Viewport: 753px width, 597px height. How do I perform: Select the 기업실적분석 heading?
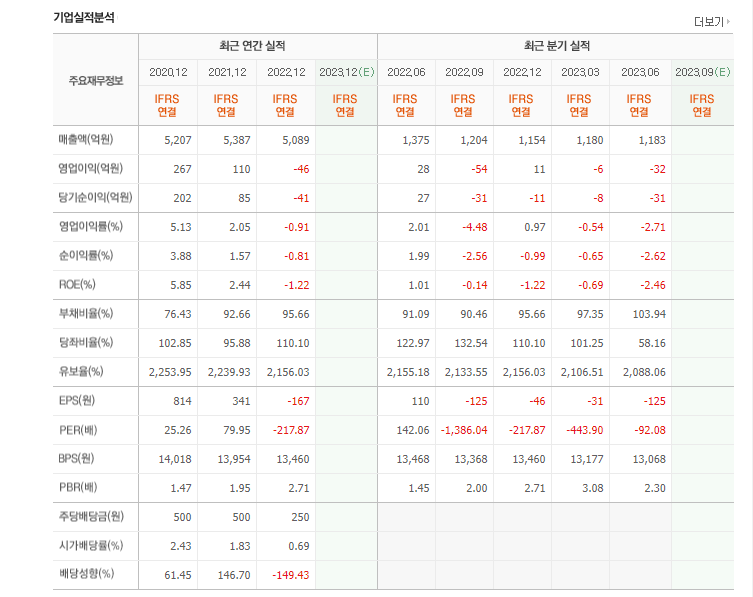(x=84, y=18)
